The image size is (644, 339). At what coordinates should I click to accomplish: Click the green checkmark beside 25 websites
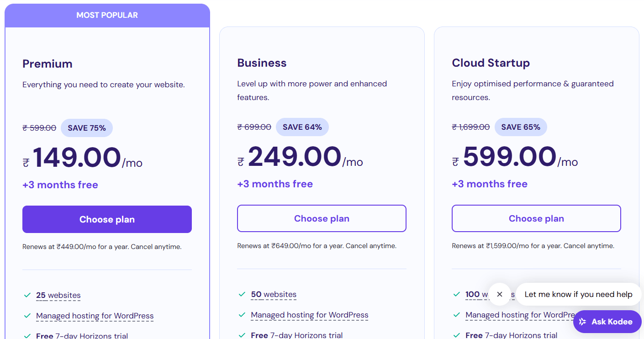(x=27, y=295)
